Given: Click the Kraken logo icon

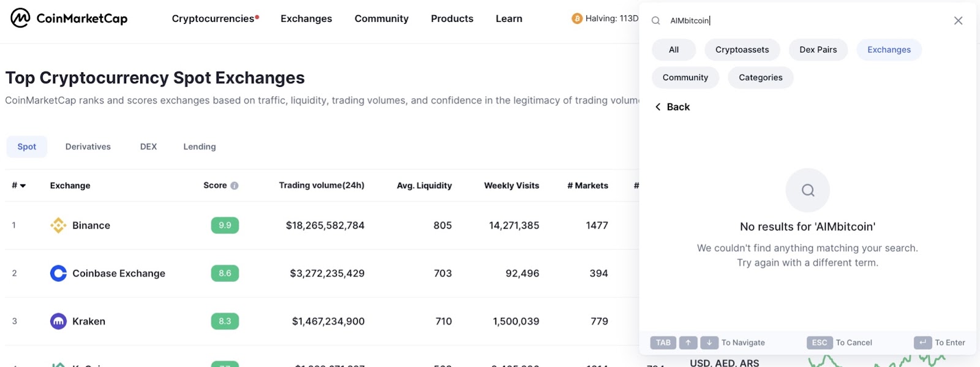Looking at the screenshot, I should [x=58, y=321].
